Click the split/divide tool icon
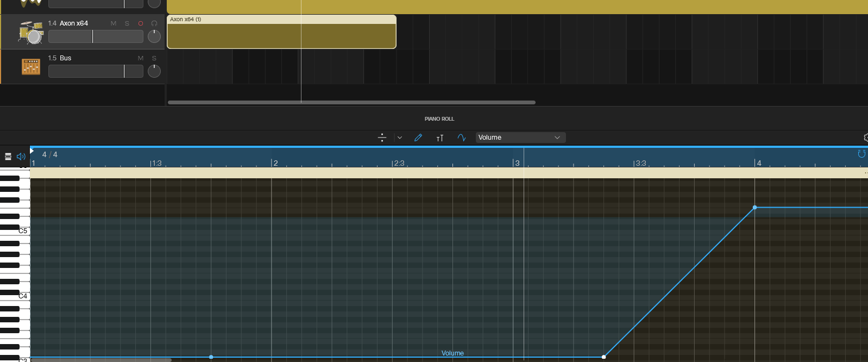868x362 pixels. pyautogui.click(x=382, y=138)
